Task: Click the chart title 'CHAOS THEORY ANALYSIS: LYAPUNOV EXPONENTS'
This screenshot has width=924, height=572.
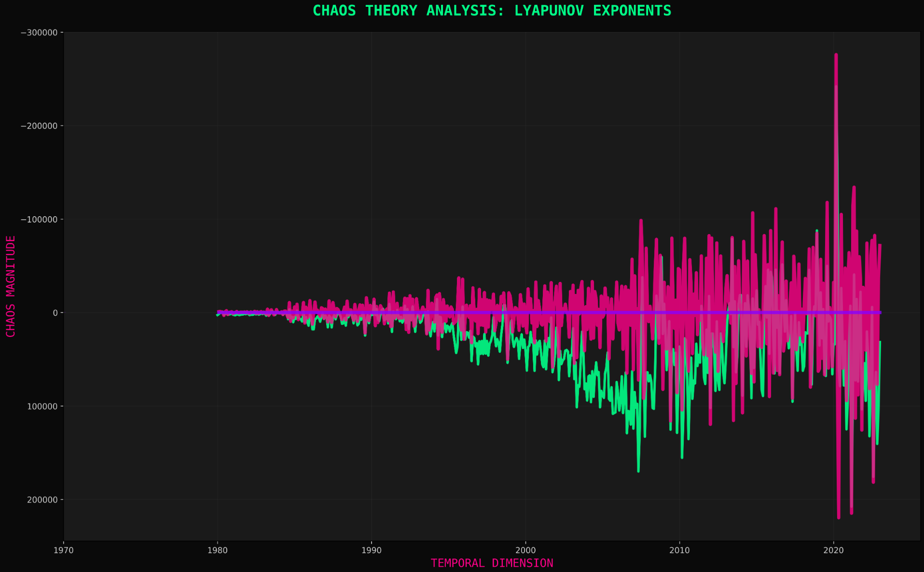Action: [x=492, y=11]
